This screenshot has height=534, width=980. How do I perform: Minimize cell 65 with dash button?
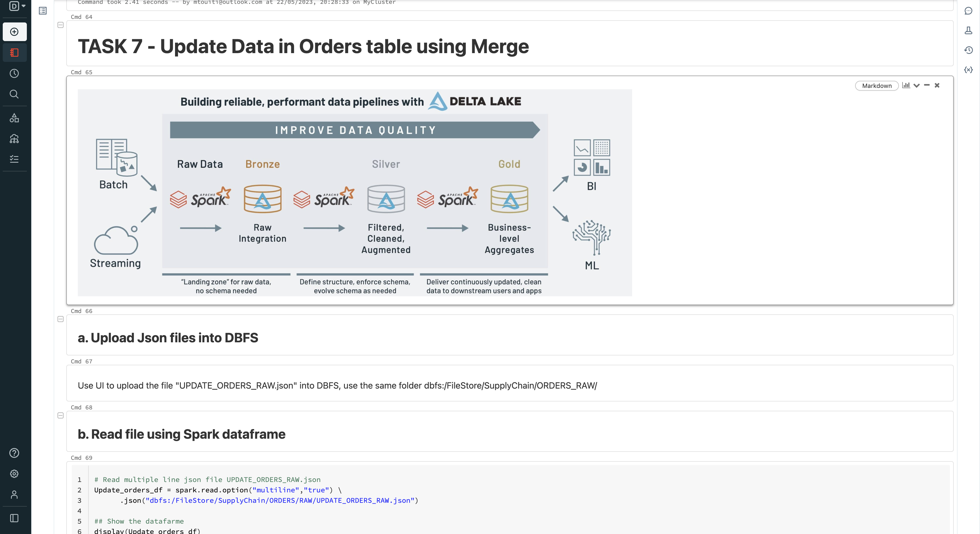(927, 85)
